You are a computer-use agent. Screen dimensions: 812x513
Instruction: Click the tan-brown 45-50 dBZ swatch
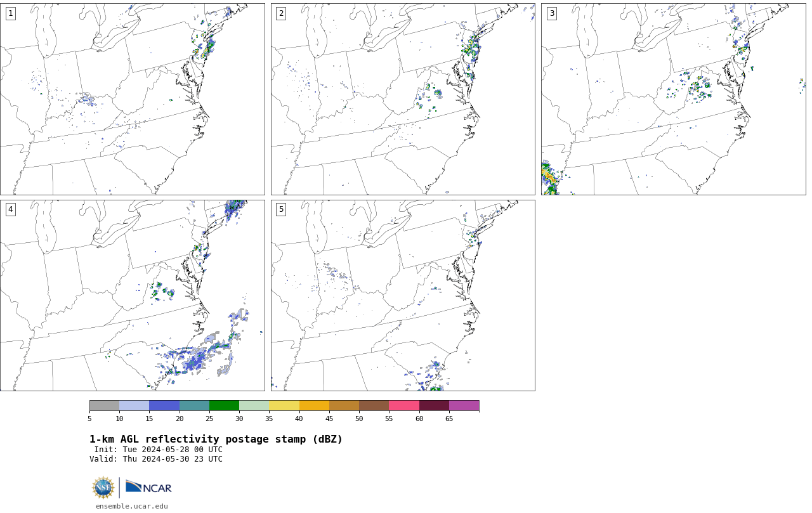pyautogui.click(x=344, y=406)
